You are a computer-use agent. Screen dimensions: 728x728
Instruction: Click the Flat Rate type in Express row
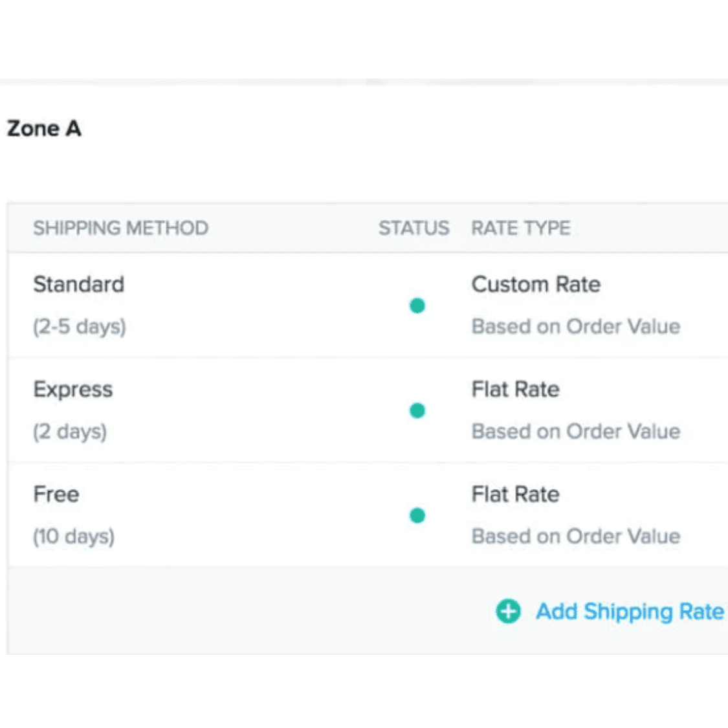(x=515, y=389)
